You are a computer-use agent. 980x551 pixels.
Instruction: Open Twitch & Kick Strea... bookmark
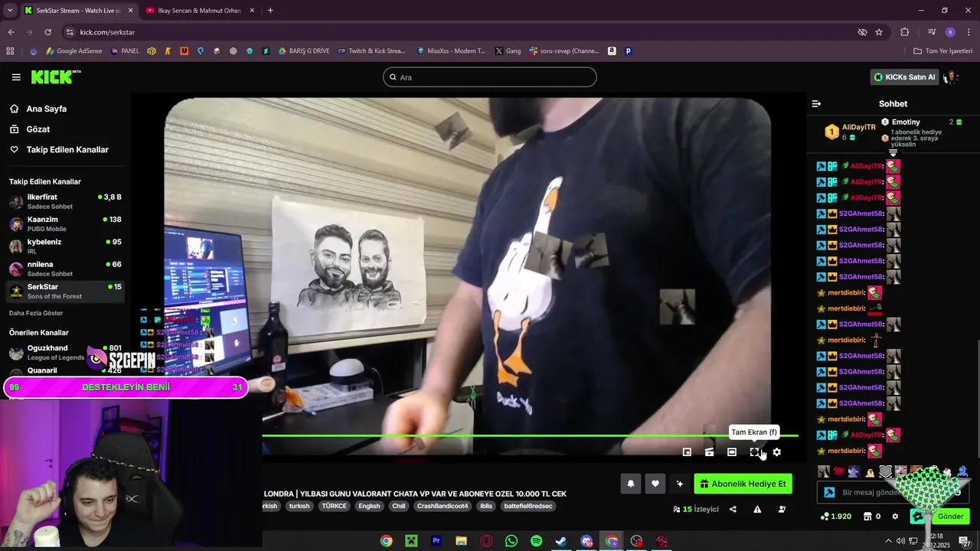click(x=371, y=51)
